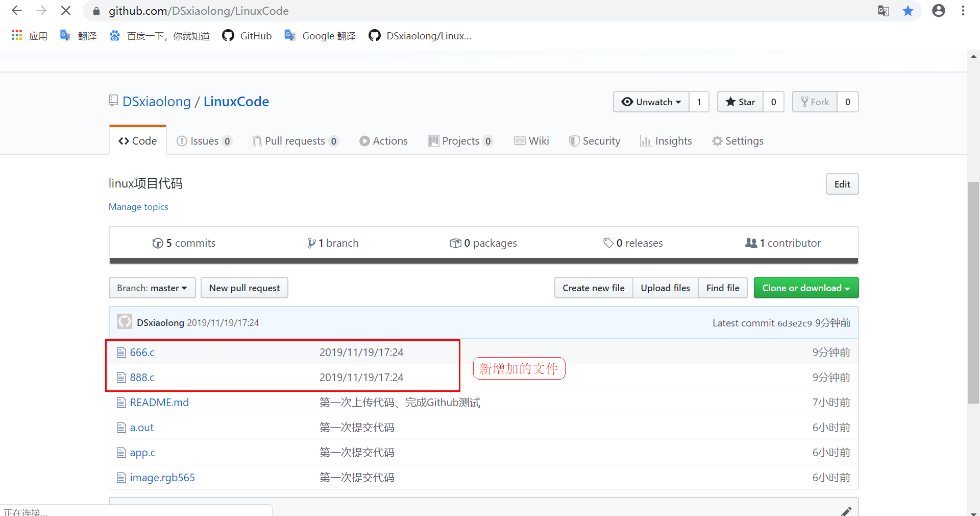The width and height of the screenshot is (980, 516).
Task: Click Edit for the repository description
Action: [842, 184]
